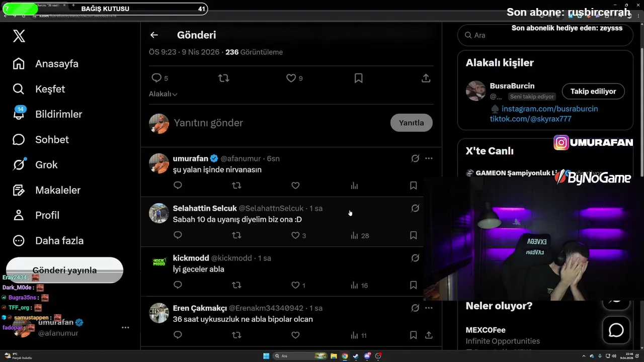
Task: Click repost icon on the main post
Action: point(224,78)
